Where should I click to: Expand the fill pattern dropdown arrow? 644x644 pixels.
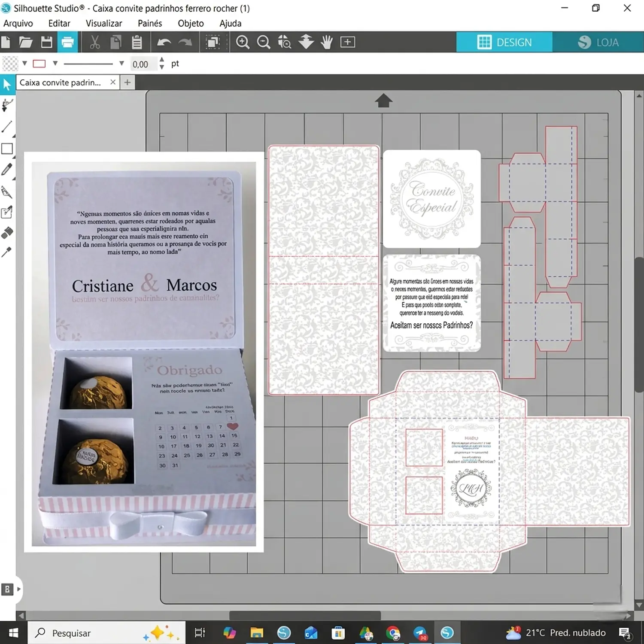coord(25,64)
